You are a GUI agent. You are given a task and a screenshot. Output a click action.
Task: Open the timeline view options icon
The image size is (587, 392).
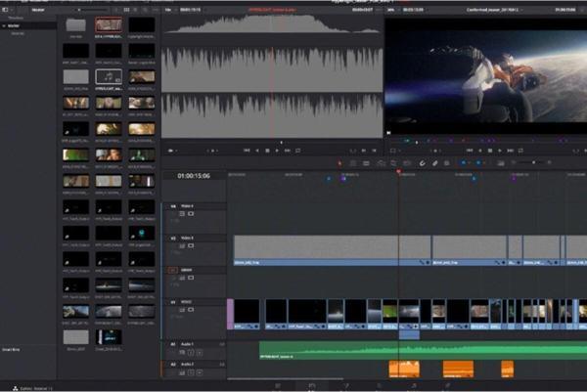click(x=501, y=163)
